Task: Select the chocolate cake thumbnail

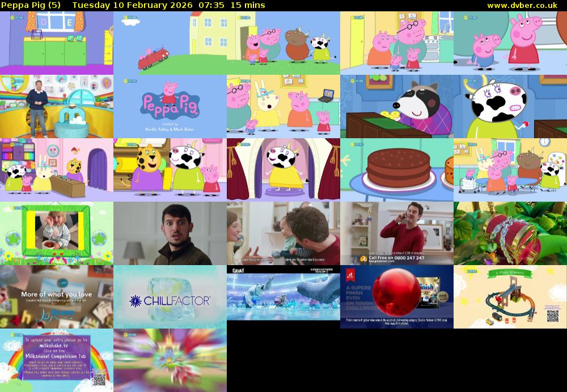Action: click(x=396, y=167)
